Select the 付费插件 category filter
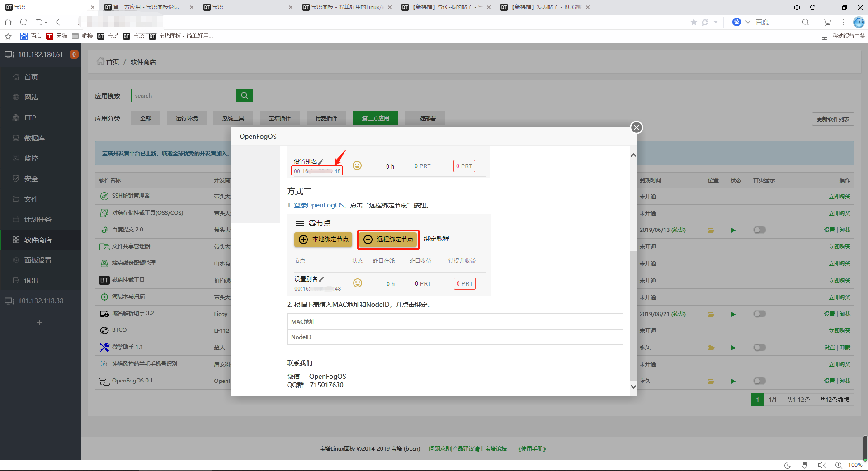The height and width of the screenshot is (471, 868). click(326, 118)
